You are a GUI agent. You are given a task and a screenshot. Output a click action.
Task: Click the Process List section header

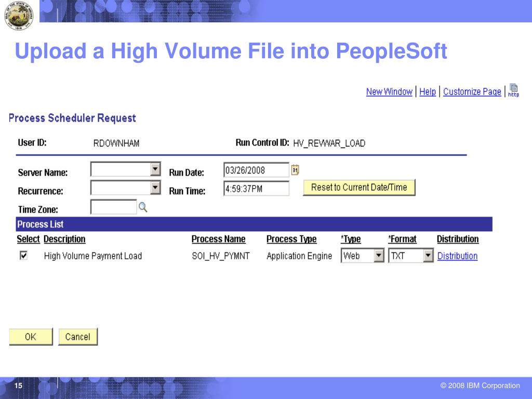tap(254, 224)
